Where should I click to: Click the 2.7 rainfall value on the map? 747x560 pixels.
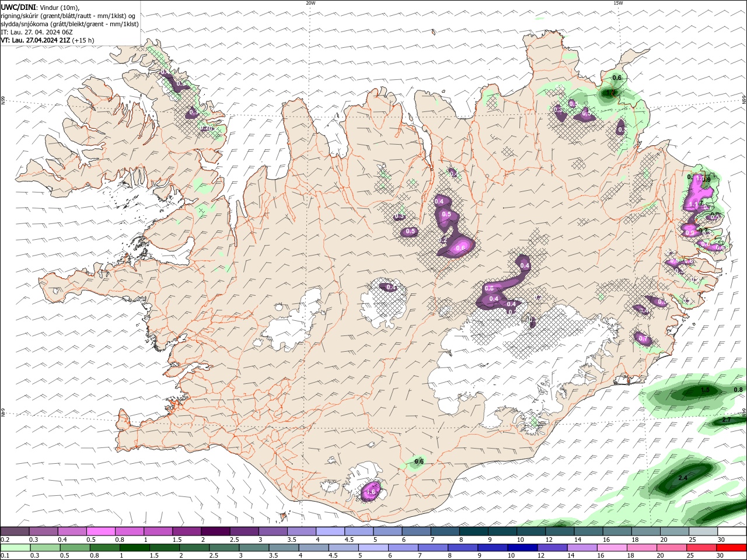coord(727,420)
